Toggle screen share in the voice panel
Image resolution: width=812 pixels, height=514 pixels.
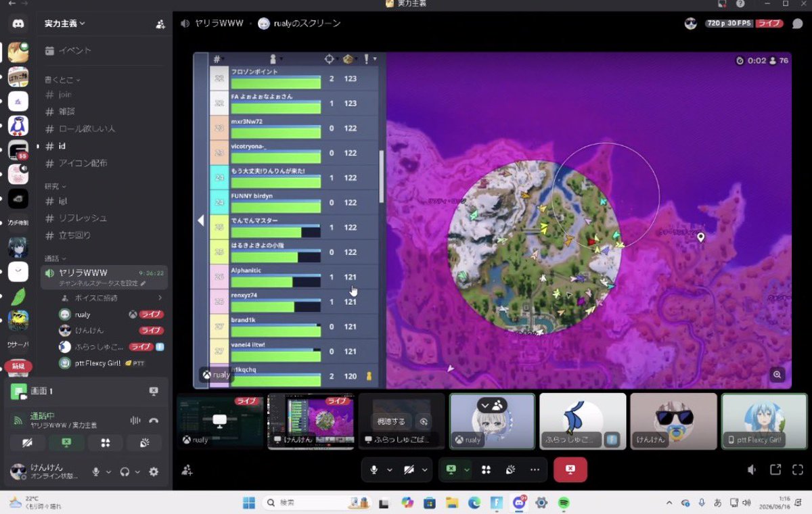coord(67,443)
